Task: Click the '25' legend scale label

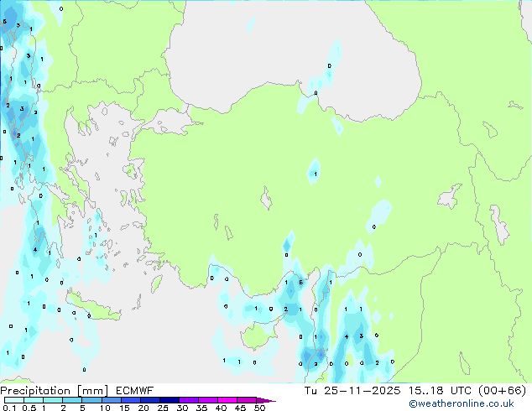Action: (x=163, y=408)
